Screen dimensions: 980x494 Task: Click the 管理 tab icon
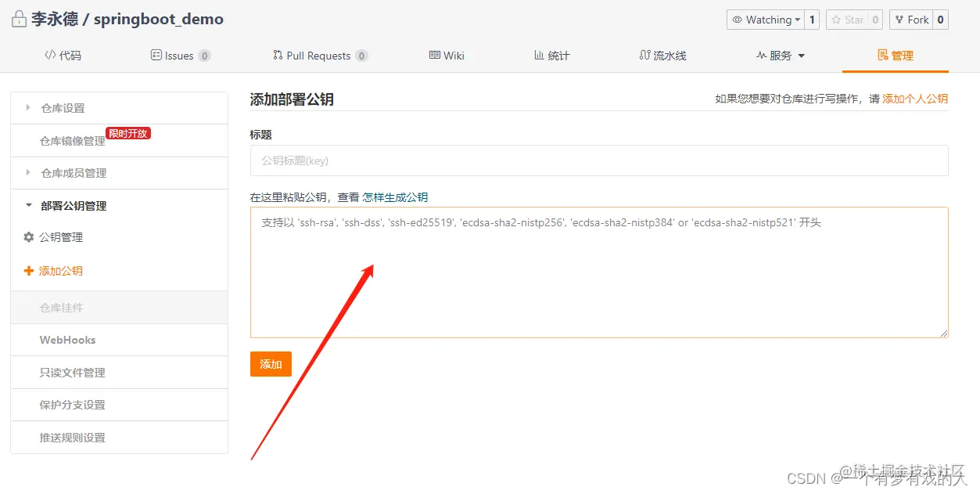point(883,55)
